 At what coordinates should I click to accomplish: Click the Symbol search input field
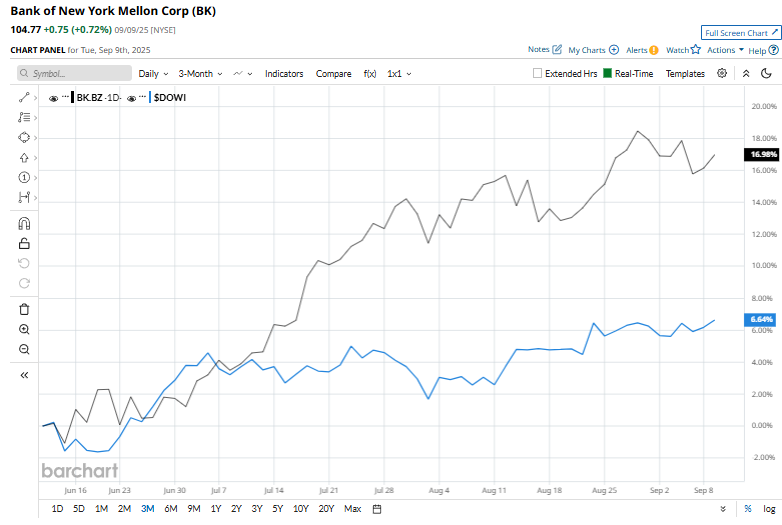tap(75, 73)
